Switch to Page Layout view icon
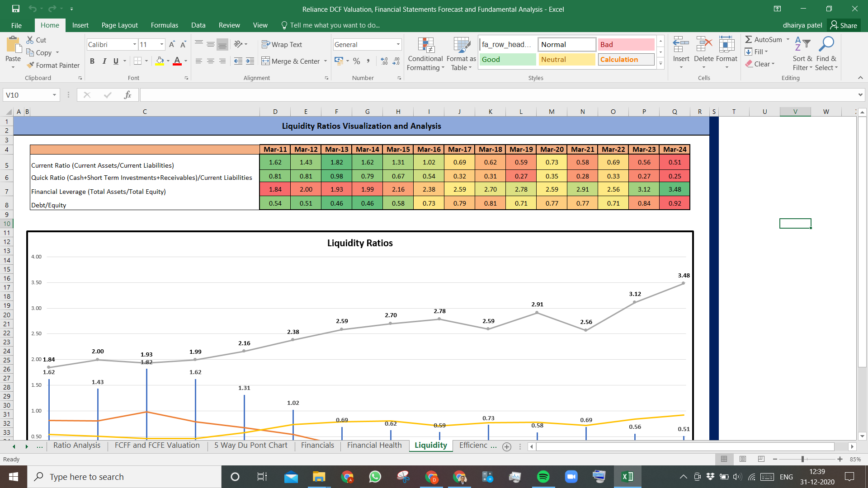This screenshot has width=868, height=488. [x=742, y=459]
